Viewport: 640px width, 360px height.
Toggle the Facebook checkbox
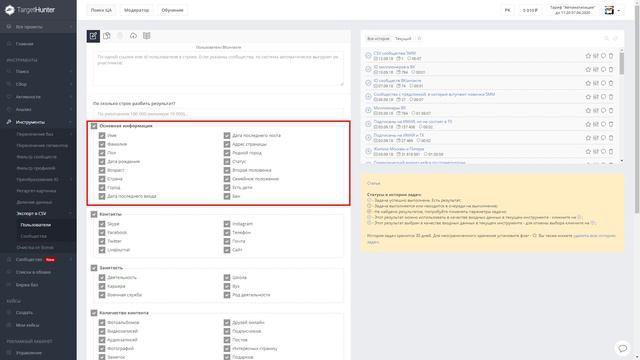pyautogui.click(x=102, y=233)
